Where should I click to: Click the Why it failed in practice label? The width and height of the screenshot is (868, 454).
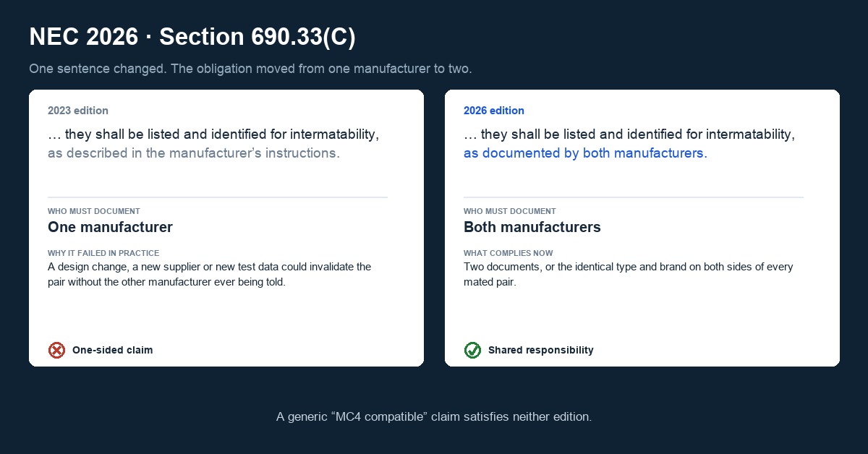click(103, 253)
